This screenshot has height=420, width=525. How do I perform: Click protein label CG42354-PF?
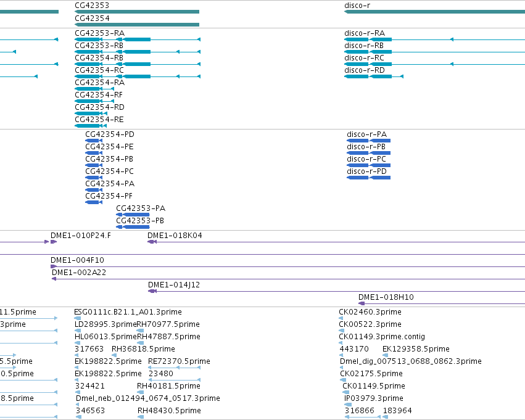109,196
